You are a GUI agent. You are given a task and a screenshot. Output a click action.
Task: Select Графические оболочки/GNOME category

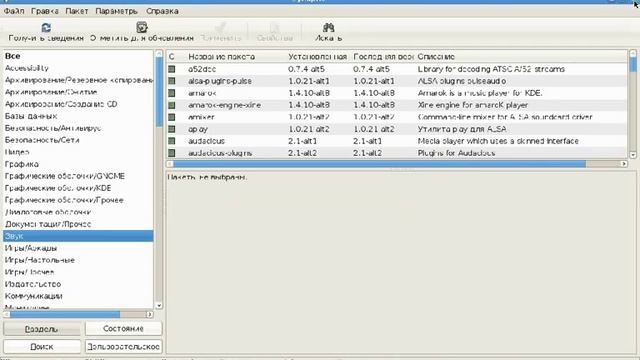[78, 176]
